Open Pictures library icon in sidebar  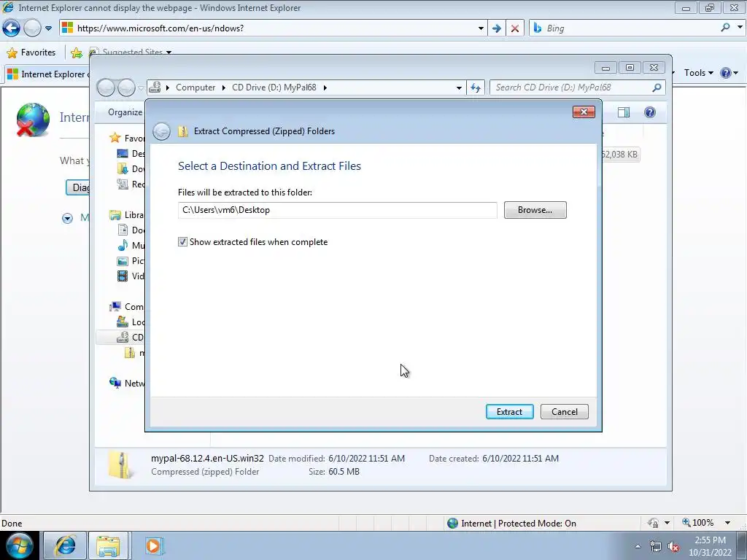coord(123,260)
